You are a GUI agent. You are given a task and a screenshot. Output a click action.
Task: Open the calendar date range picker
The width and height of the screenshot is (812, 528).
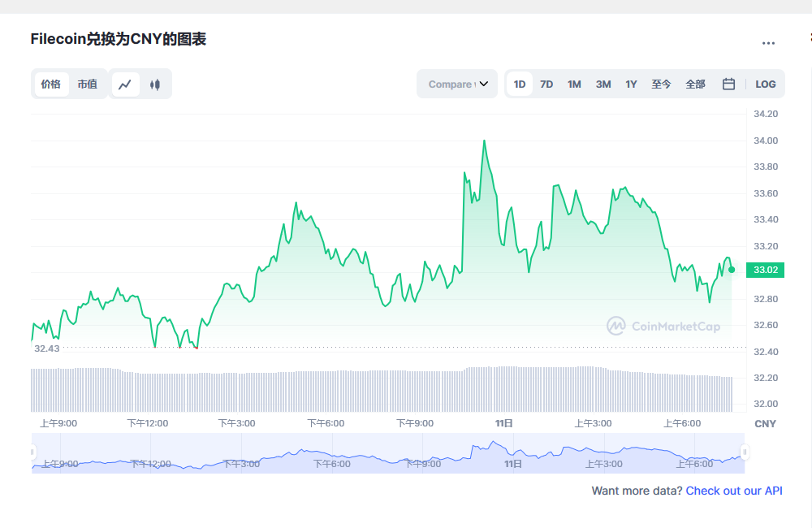click(728, 84)
